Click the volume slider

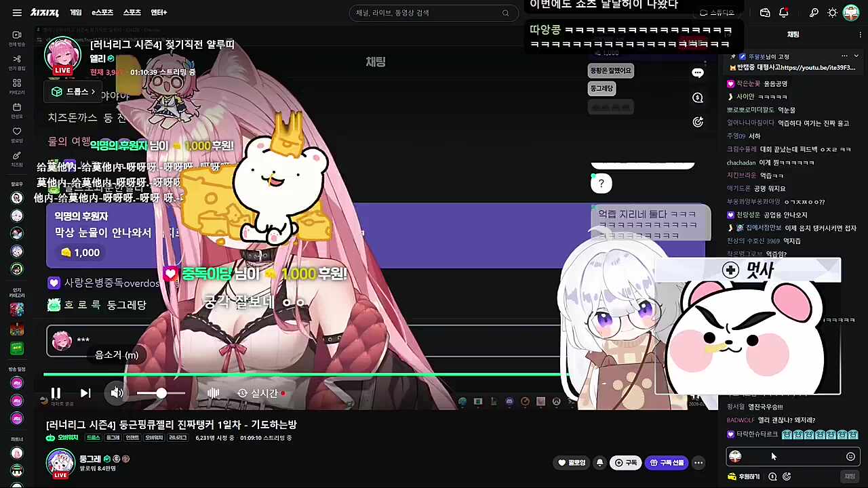161,393
